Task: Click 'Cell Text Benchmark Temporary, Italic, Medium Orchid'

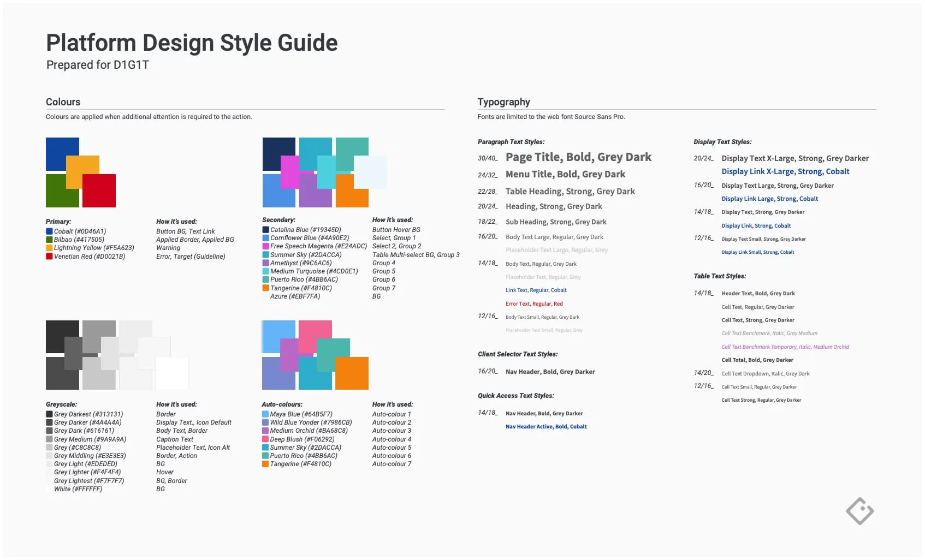Action: click(785, 347)
